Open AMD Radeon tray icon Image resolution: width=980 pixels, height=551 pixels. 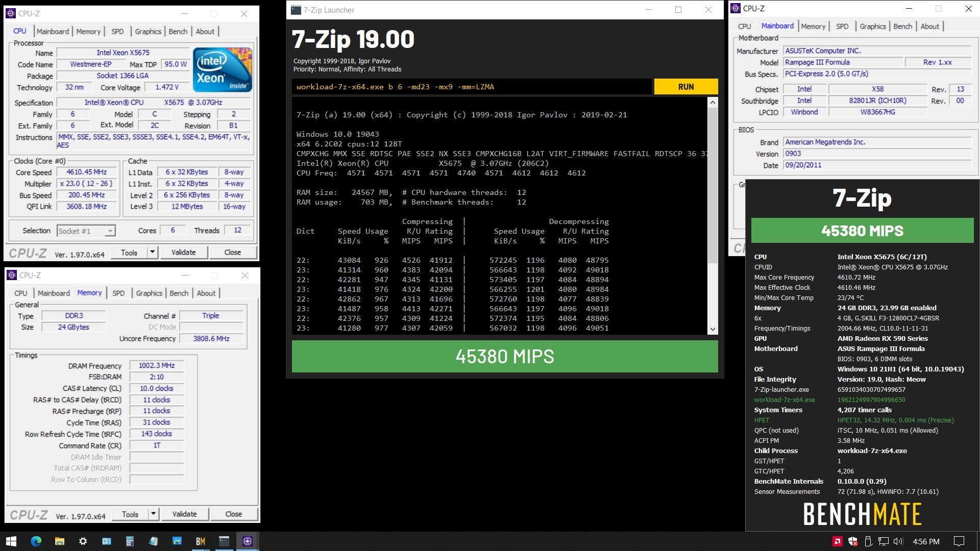coord(837,541)
